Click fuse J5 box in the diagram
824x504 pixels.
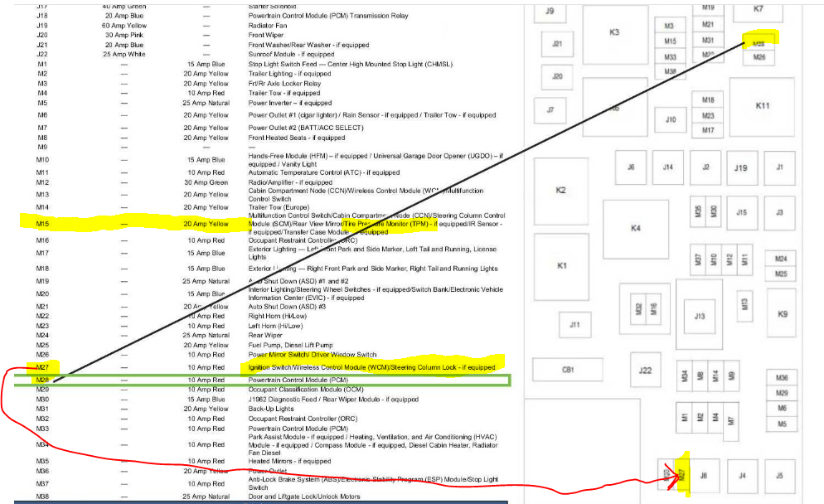pyautogui.click(x=779, y=476)
